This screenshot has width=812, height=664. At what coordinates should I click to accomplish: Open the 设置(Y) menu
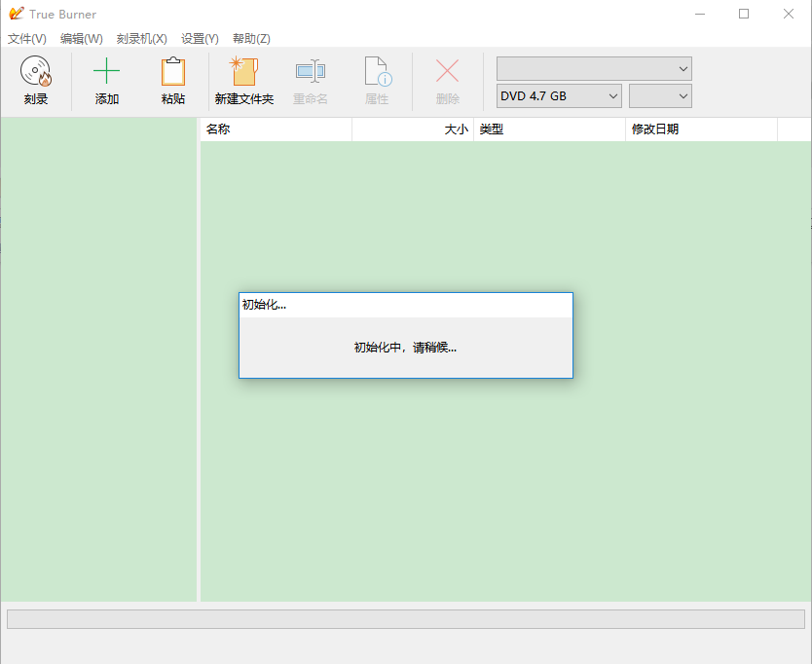(199, 39)
